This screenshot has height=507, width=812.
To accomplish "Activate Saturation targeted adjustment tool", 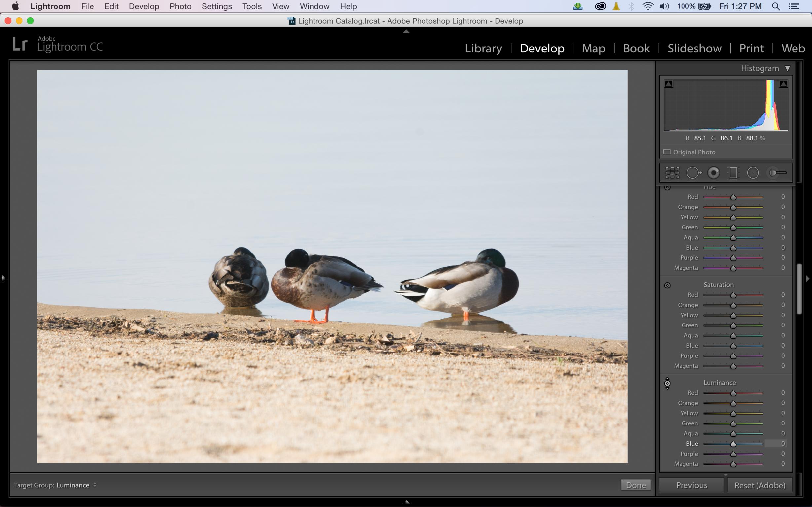I will click(x=667, y=286).
